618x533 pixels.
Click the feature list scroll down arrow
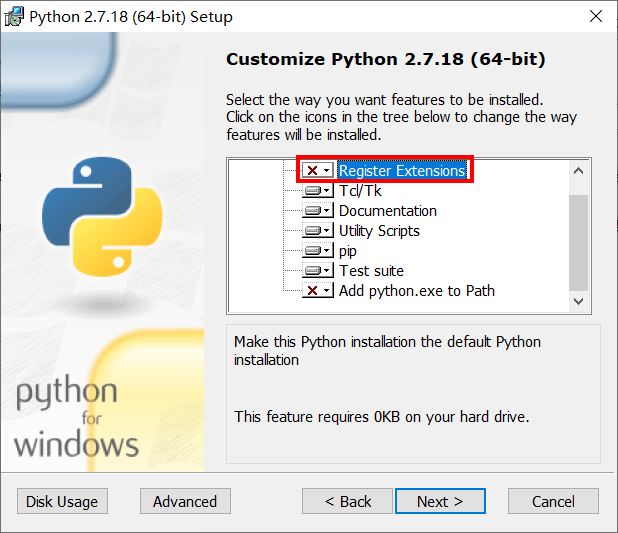point(579,302)
